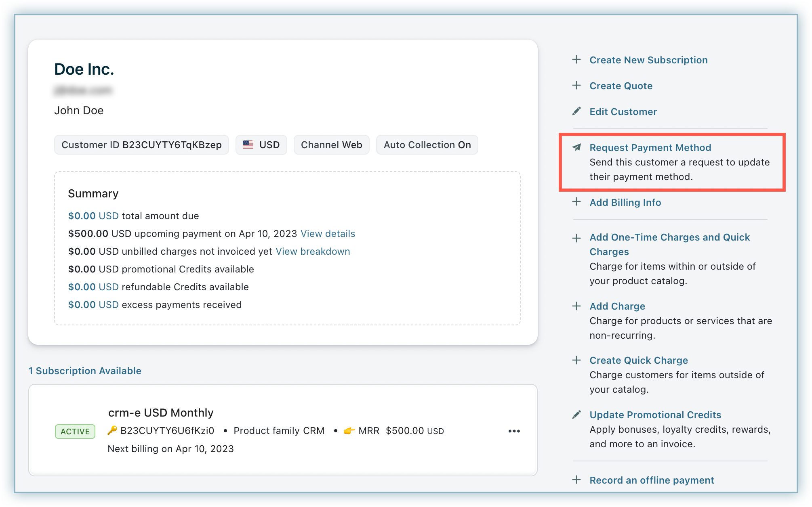Click the pencil icon beside Edit Customer
Image resolution: width=812 pixels, height=507 pixels.
pyautogui.click(x=576, y=111)
